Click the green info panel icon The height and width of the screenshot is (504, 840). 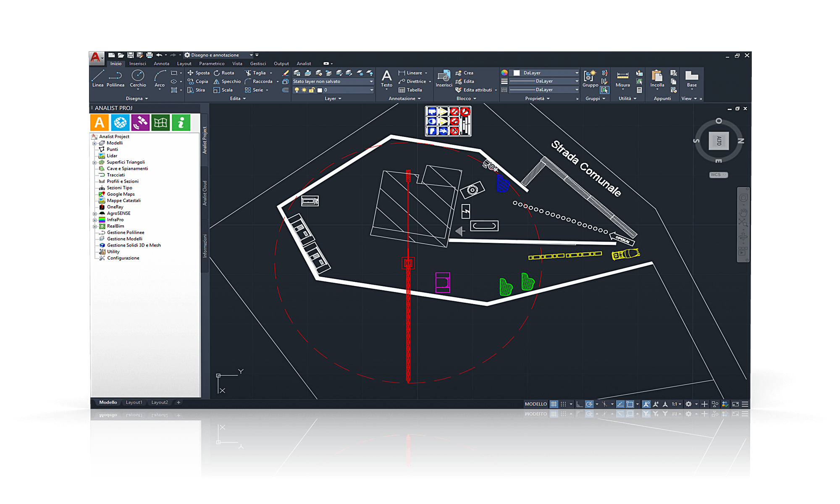(181, 123)
